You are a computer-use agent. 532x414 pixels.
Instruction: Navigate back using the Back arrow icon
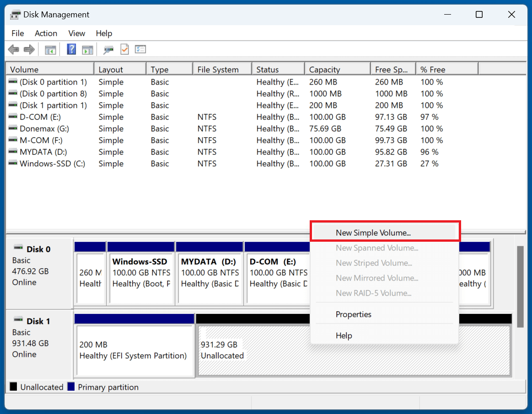click(x=13, y=49)
